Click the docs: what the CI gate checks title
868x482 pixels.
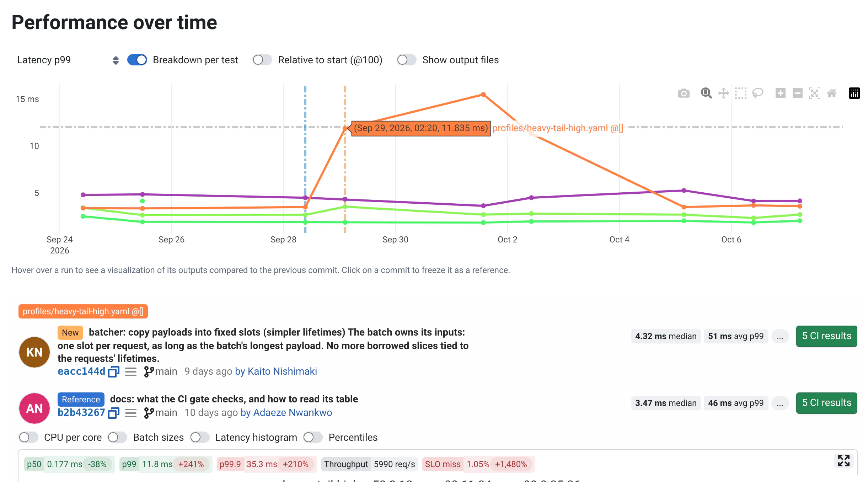234,399
